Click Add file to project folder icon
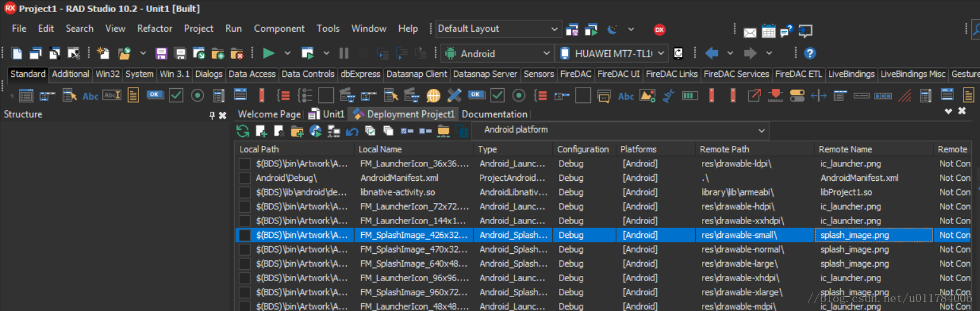The width and height of the screenshot is (980, 311). pyautogui.click(x=218, y=53)
